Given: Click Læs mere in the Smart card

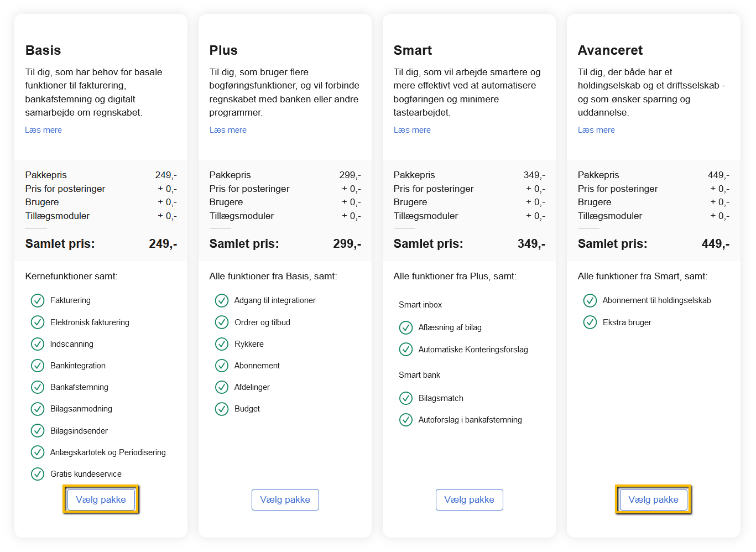Looking at the screenshot, I should [412, 130].
